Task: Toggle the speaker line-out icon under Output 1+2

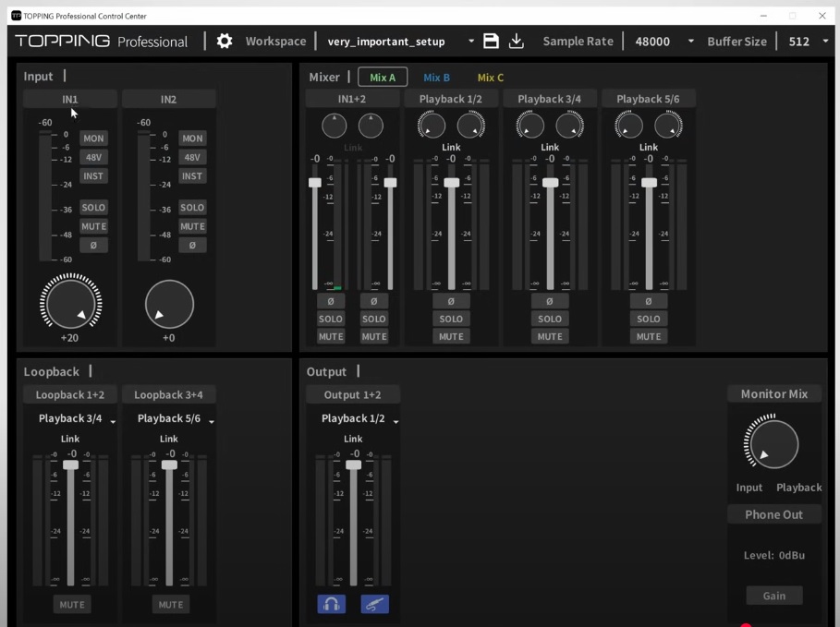Action: coord(374,604)
